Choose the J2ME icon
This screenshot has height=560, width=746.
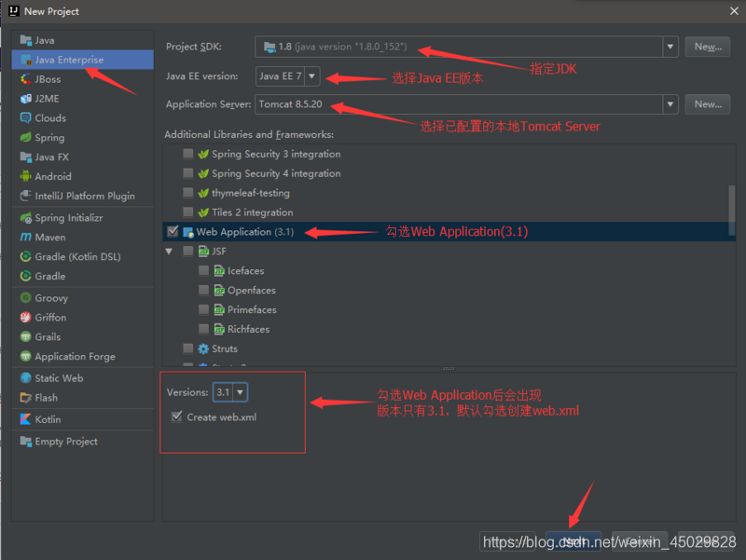26,99
